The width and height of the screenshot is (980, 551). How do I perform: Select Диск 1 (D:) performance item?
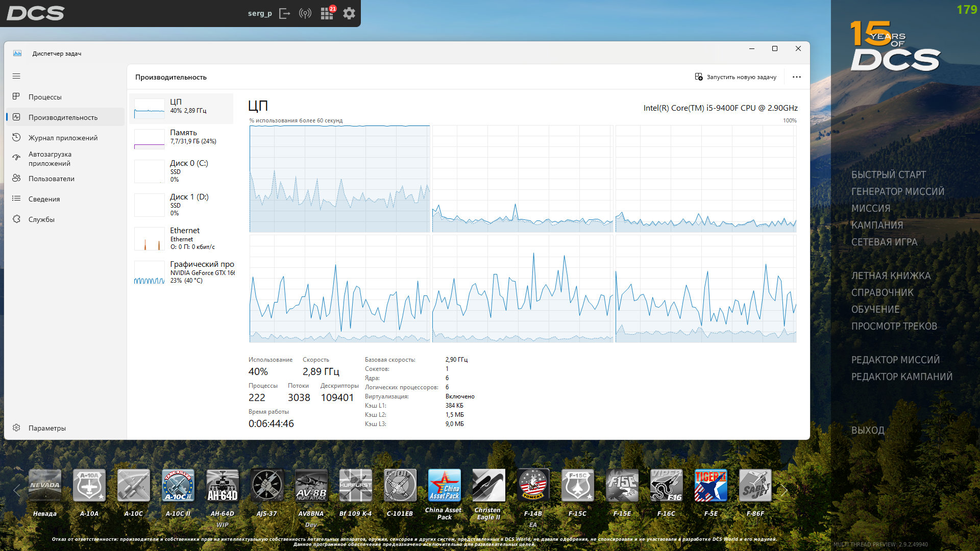pos(182,205)
